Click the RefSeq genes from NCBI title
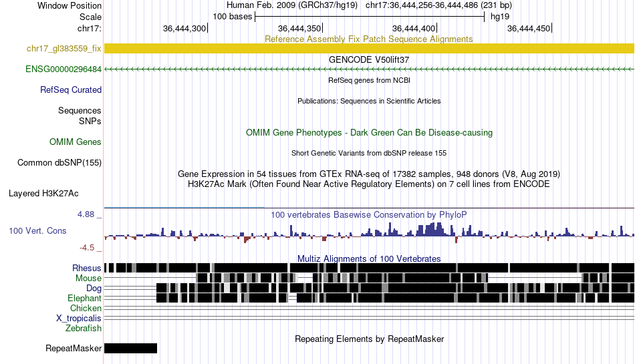Viewport: 635px width, 364px height. pos(369,80)
